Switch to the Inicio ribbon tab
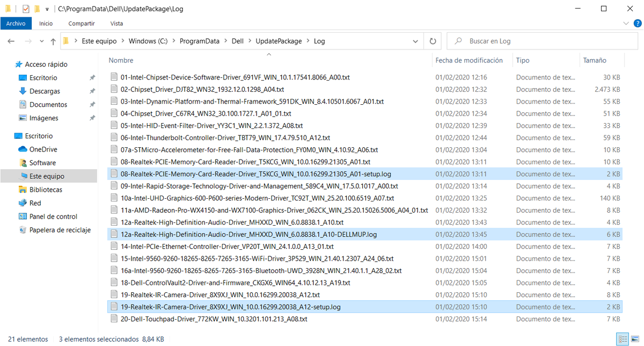Screen dimensions: 644x346 pyautogui.click(x=46, y=24)
